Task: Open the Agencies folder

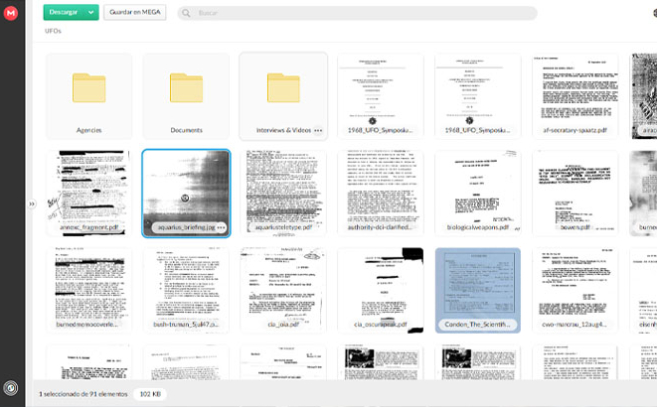Action: (x=89, y=96)
